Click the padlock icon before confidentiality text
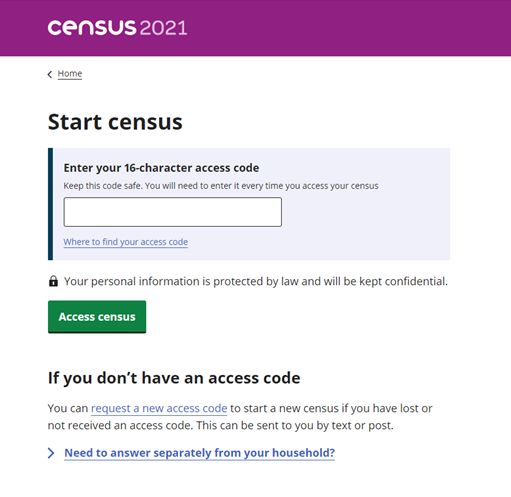 click(x=53, y=281)
